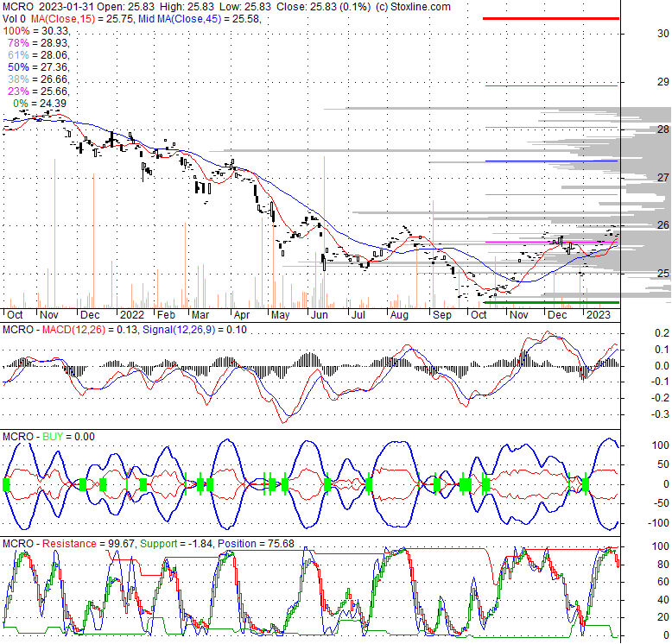Click the blue 50% retracement line
672x644 pixels.
pos(551,161)
